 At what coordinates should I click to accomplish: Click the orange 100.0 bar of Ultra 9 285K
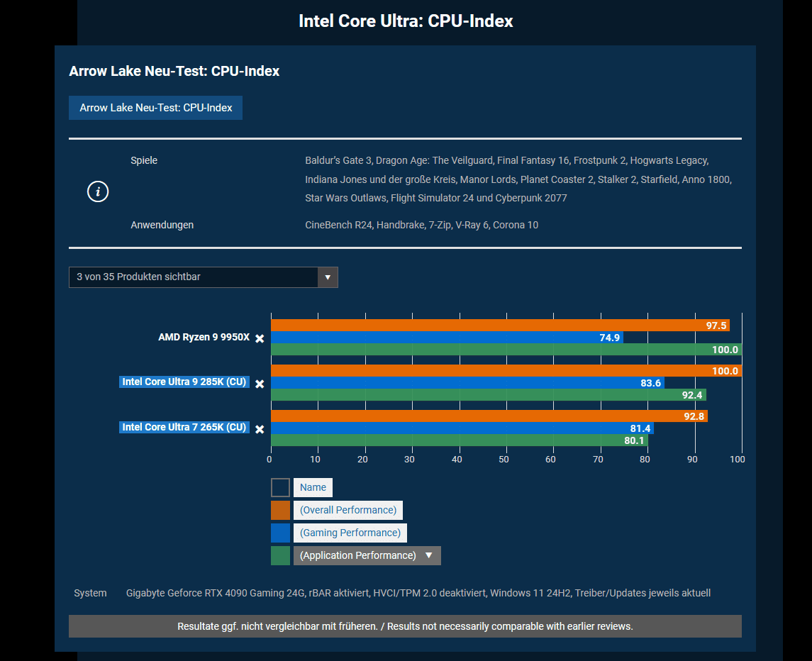point(506,371)
